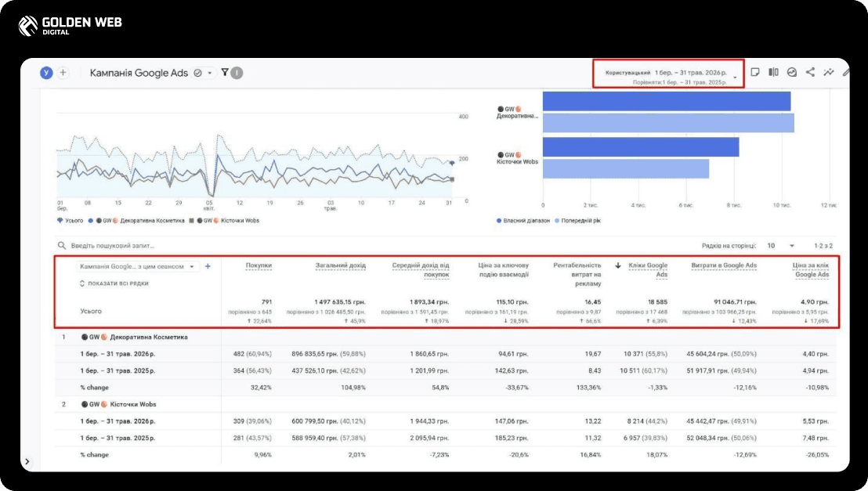868x491 pixels.
Task: Click total Google Ads cost '91 046,71 грн.'
Action: 735,302
